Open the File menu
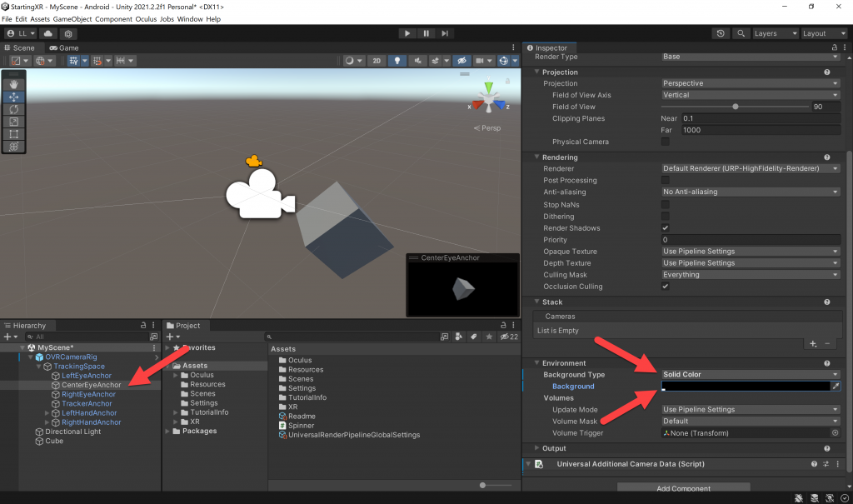 pos(7,19)
